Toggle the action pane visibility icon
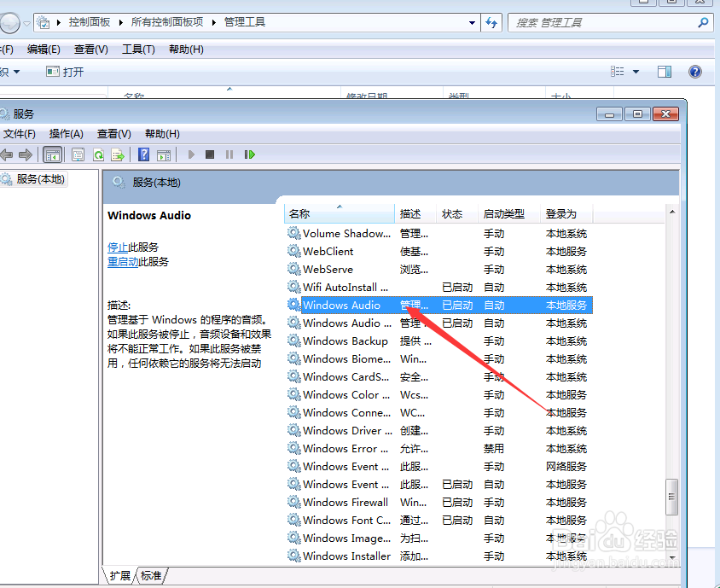 (163, 154)
